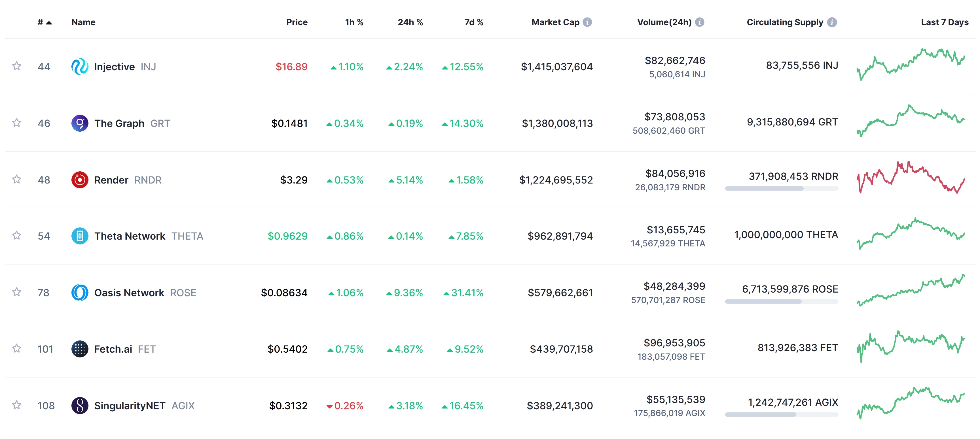This screenshot has width=980, height=439.
Task: Open the SingularityNET coin page
Action: pos(129,406)
